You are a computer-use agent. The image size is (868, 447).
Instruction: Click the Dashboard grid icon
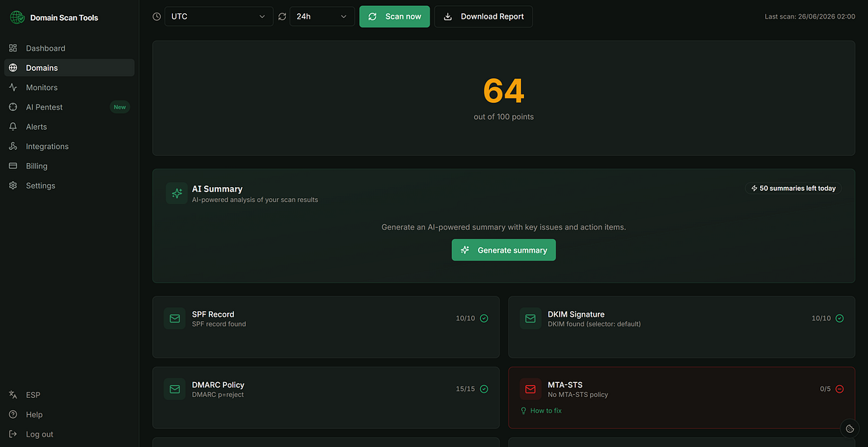[13, 48]
